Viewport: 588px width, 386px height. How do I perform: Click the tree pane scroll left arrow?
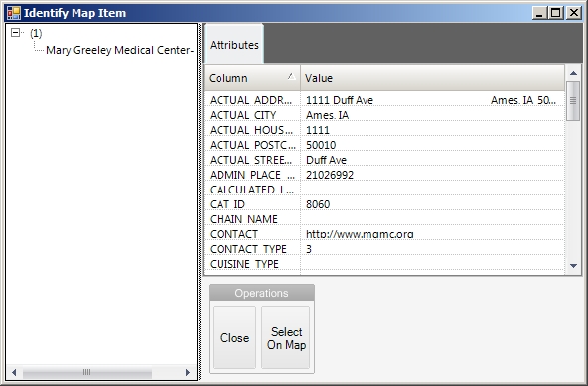tap(14, 372)
